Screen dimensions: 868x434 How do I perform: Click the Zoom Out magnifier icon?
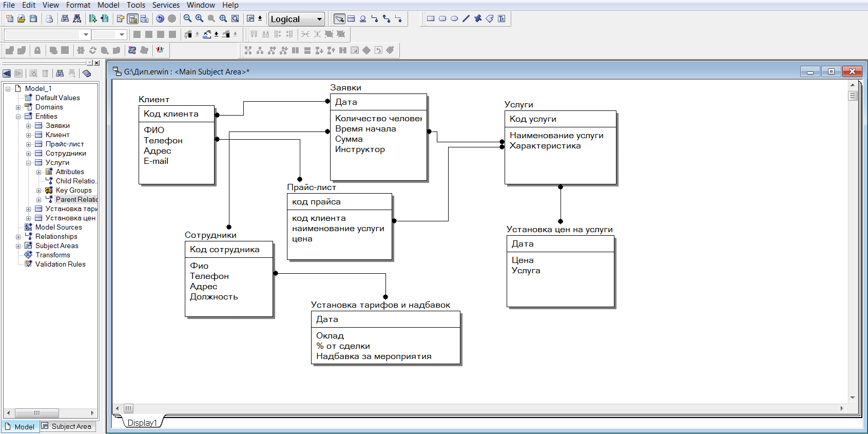(188, 19)
